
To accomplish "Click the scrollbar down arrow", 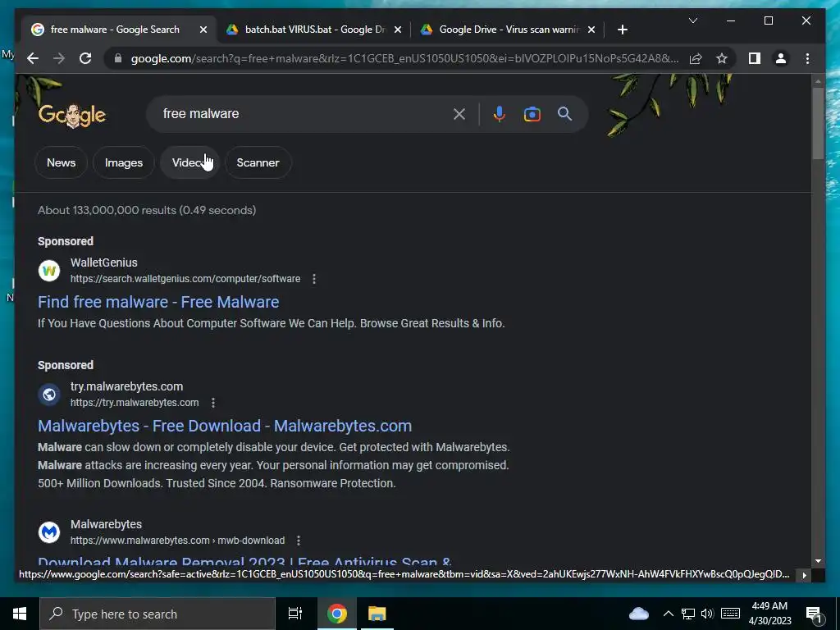I will [818, 561].
